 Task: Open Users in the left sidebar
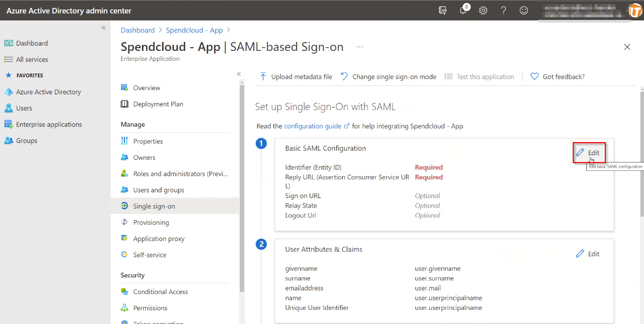[x=24, y=108]
